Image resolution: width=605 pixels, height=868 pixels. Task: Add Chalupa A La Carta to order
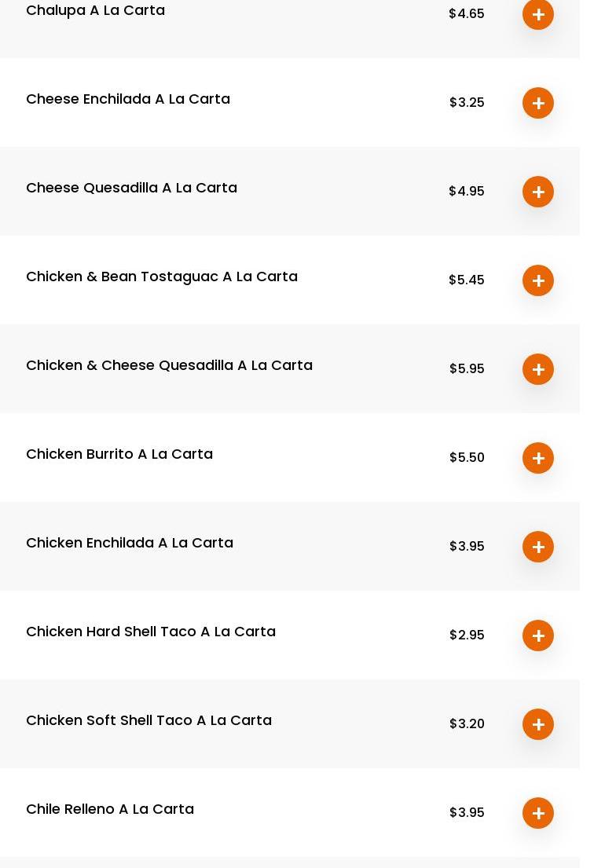click(538, 14)
